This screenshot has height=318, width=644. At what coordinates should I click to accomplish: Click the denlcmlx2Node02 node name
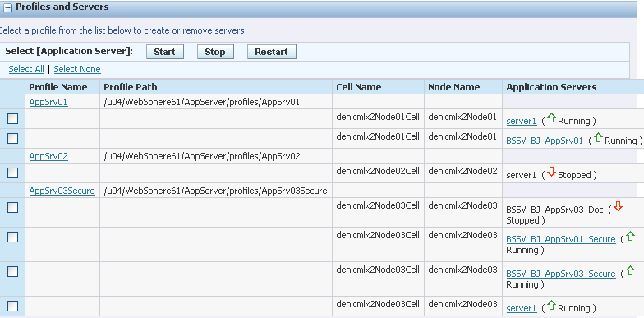(x=462, y=171)
